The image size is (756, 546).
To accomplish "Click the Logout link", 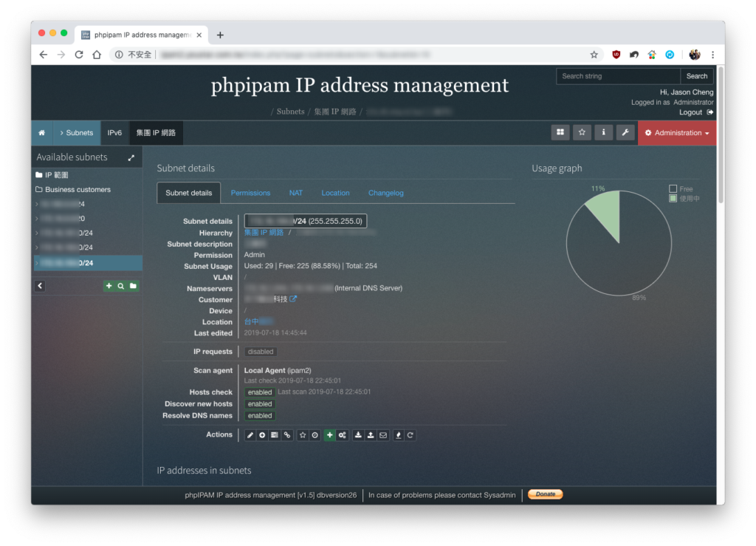I will [690, 112].
